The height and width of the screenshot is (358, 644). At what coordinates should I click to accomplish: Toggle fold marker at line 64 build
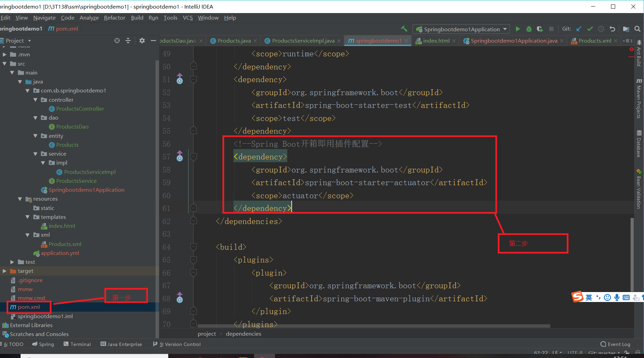194,247
